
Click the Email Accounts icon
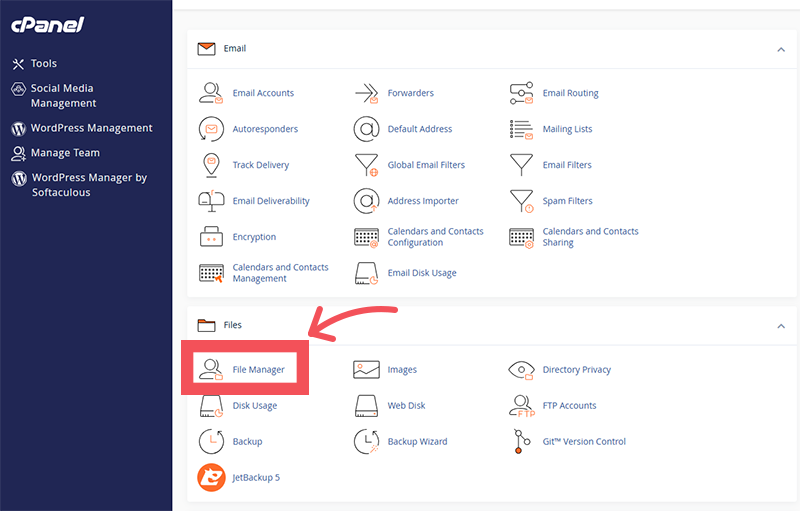tap(211, 93)
